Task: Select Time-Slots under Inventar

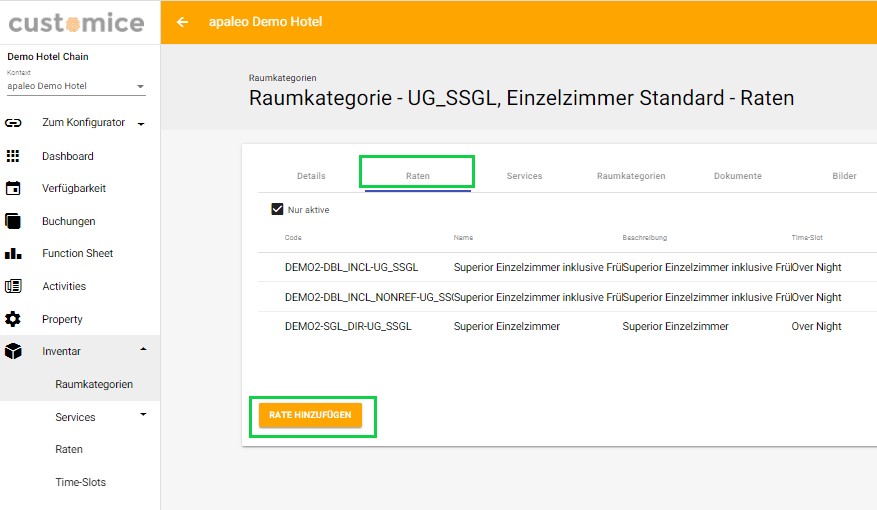Action: pos(81,482)
